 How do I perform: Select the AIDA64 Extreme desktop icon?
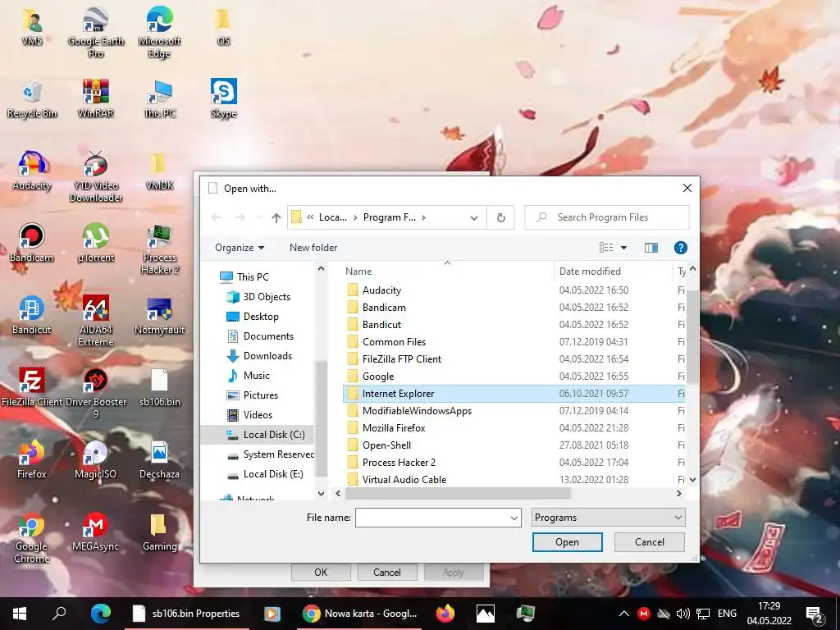[96, 322]
